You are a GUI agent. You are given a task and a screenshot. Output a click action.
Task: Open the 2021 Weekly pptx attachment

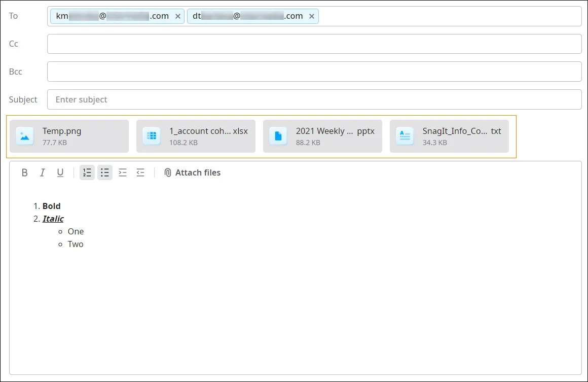tap(322, 136)
